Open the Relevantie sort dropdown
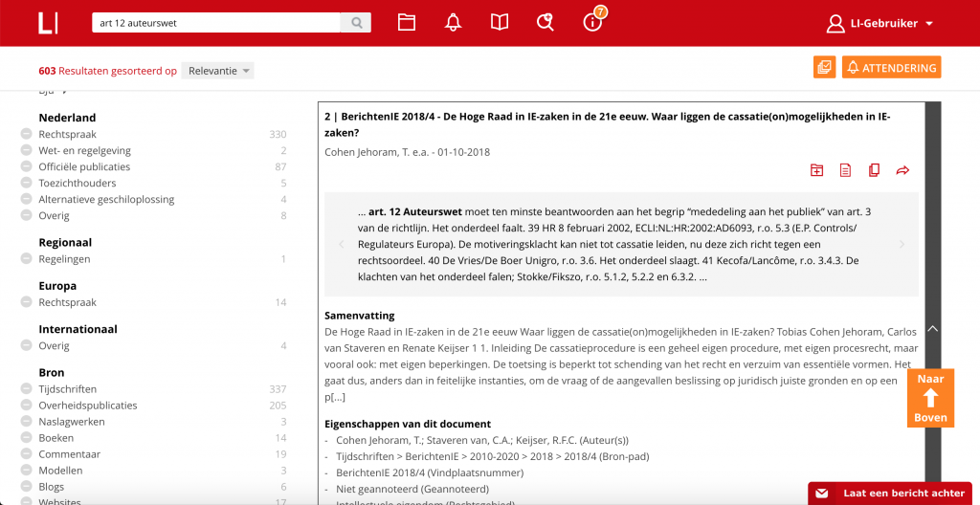Viewport: 980px width, 505px height. 217,71
